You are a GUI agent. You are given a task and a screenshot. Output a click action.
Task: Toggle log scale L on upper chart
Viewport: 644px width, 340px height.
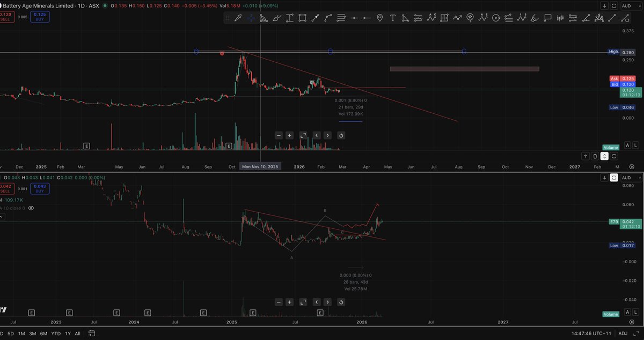(x=635, y=146)
